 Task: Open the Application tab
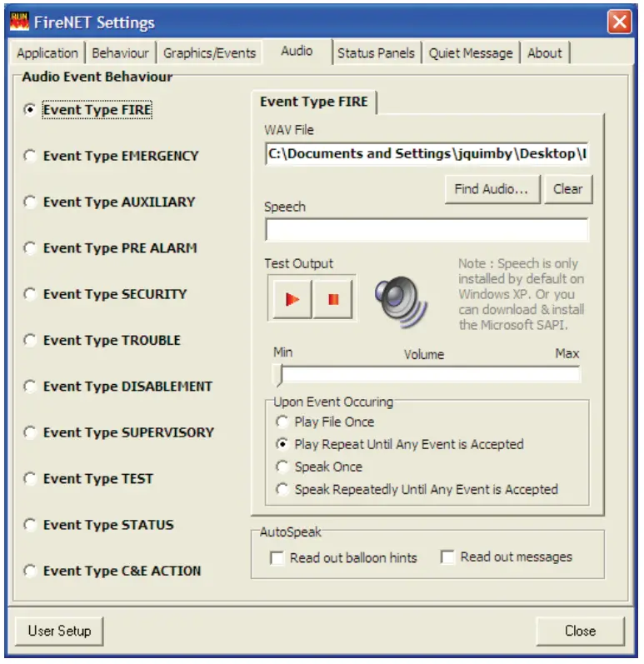pos(47,53)
